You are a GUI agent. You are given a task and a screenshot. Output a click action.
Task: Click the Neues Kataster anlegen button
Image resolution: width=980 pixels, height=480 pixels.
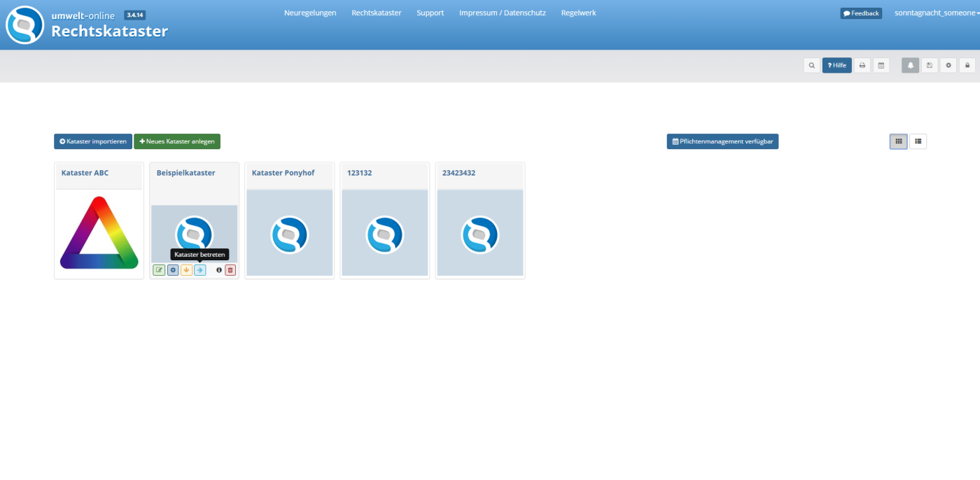coord(177,141)
